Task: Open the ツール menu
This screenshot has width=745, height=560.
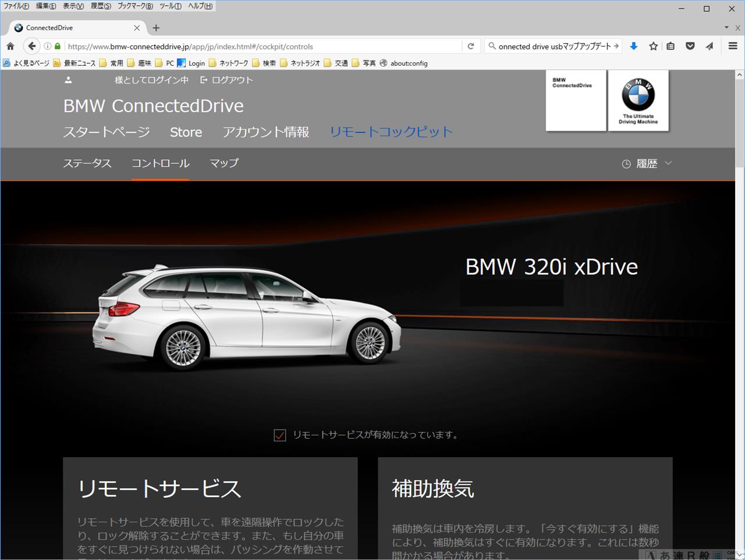Action: [x=171, y=6]
